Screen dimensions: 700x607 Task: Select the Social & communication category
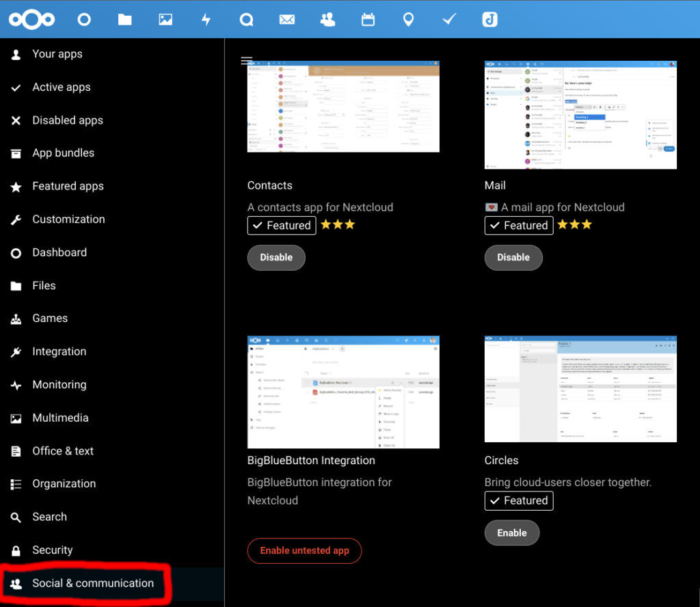pos(111,583)
